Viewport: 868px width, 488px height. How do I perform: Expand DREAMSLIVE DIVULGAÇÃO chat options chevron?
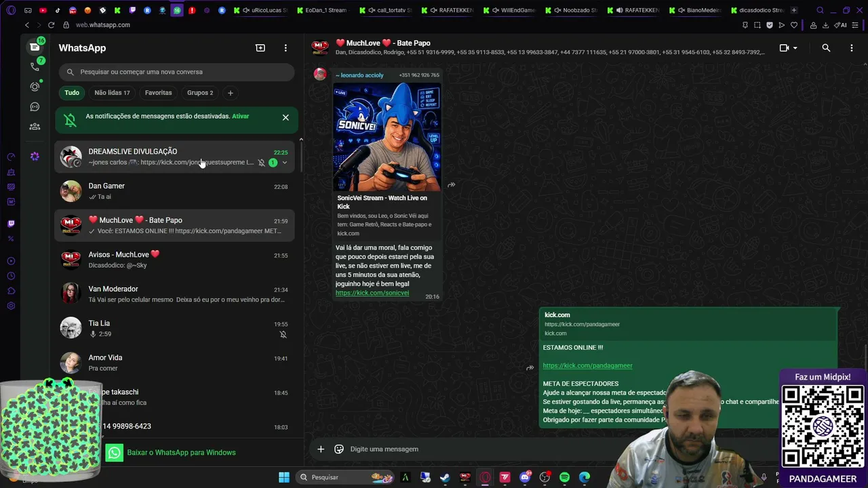point(285,163)
